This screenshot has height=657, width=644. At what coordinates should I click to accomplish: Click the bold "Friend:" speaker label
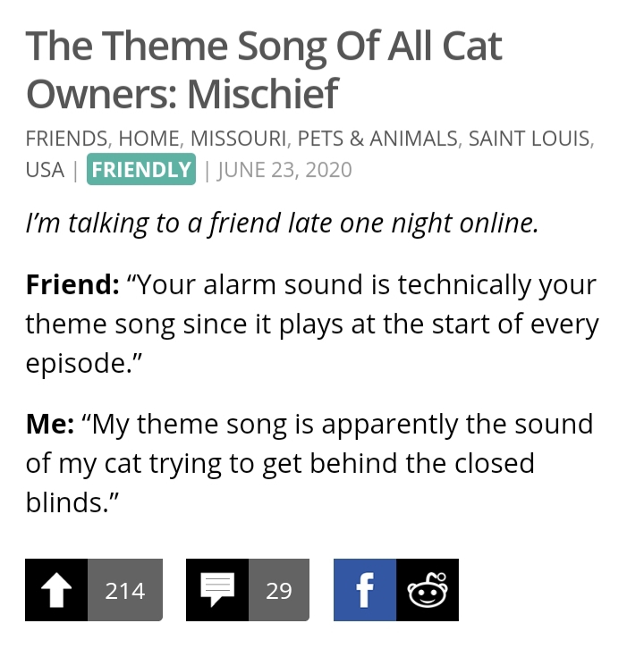[x=72, y=284]
